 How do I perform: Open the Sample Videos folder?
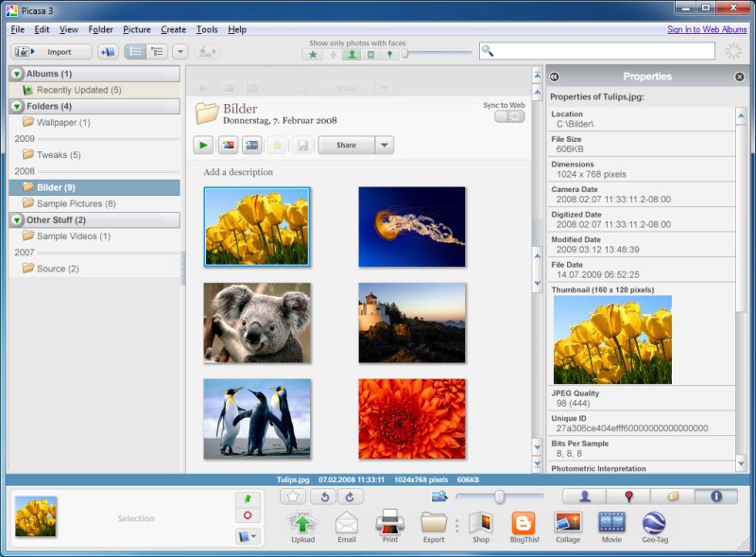pyautogui.click(x=94, y=236)
